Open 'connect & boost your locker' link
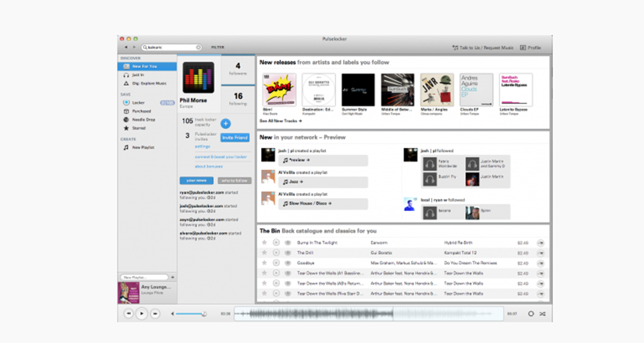This screenshot has width=644, height=343. [221, 157]
